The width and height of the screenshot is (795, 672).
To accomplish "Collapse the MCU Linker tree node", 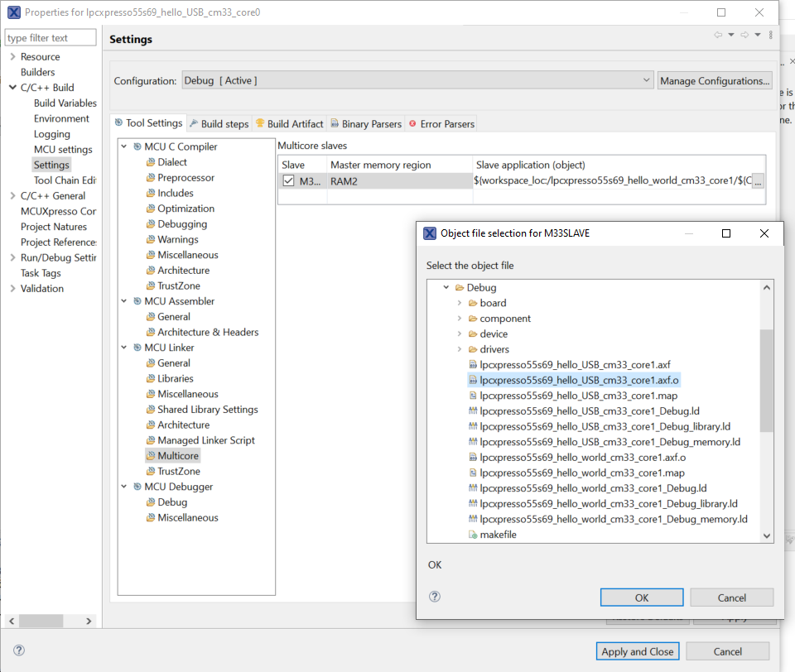I will (124, 348).
